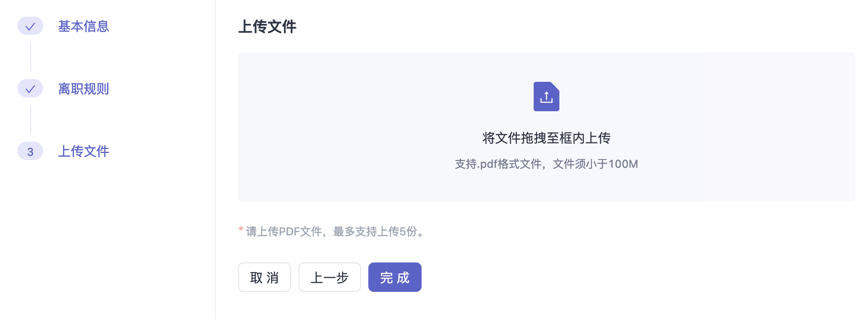
Task: Click the 上传文件 page heading
Action: point(267,27)
